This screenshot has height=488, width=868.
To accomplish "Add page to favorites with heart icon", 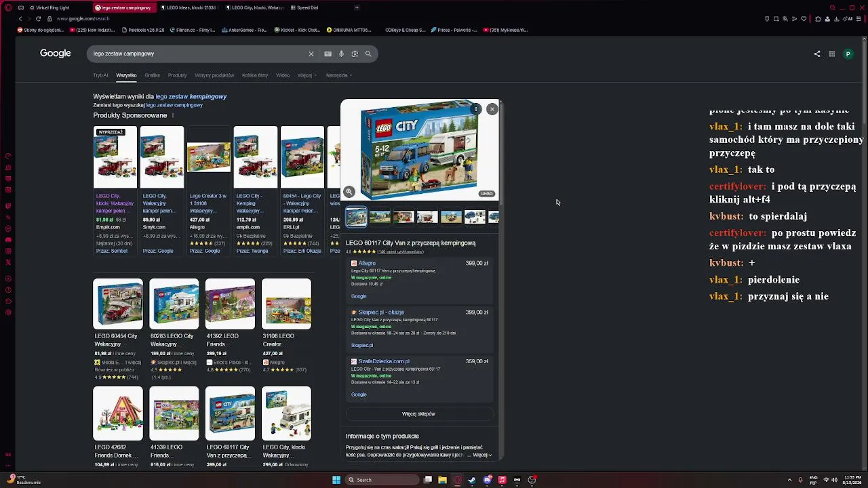I will pyautogui.click(x=804, y=19).
